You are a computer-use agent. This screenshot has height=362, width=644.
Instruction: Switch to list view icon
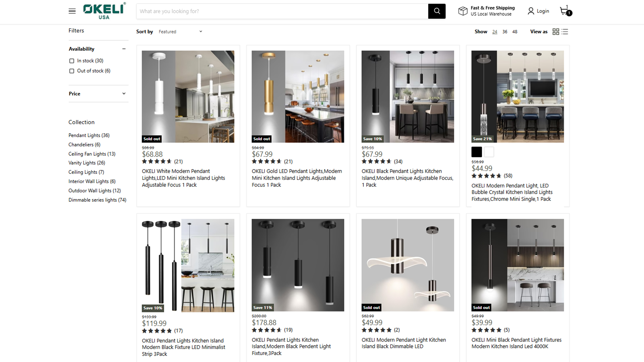pyautogui.click(x=565, y=32)
